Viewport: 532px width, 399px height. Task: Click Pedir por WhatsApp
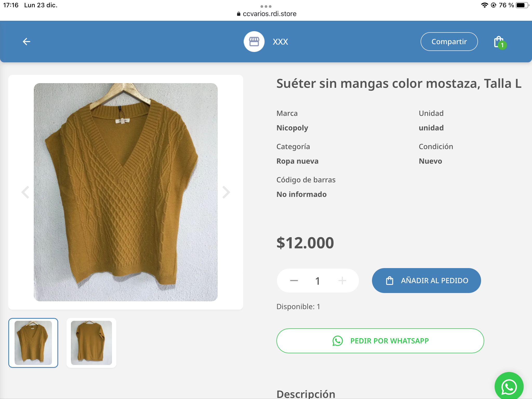(380, 341)
